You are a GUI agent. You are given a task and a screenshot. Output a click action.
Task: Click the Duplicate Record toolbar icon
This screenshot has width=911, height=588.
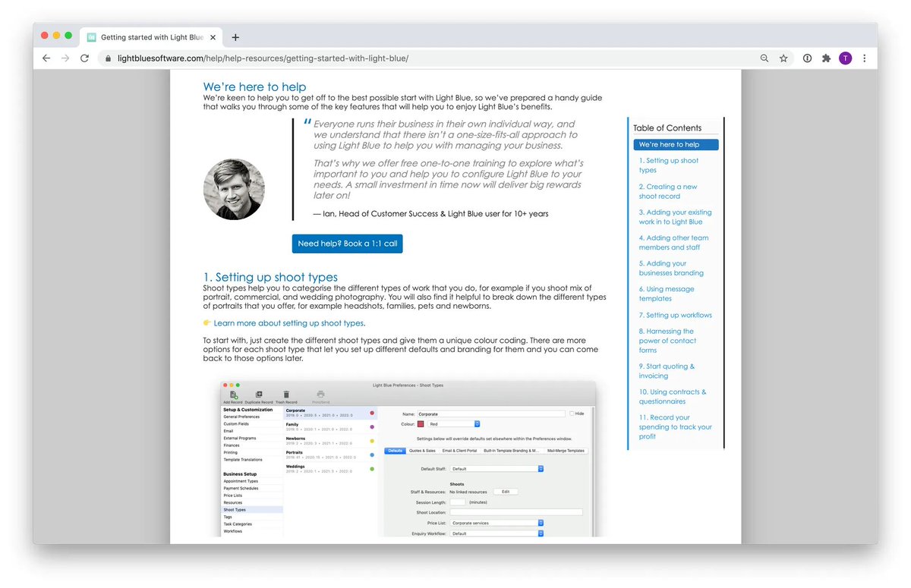(x=258, y=395)
